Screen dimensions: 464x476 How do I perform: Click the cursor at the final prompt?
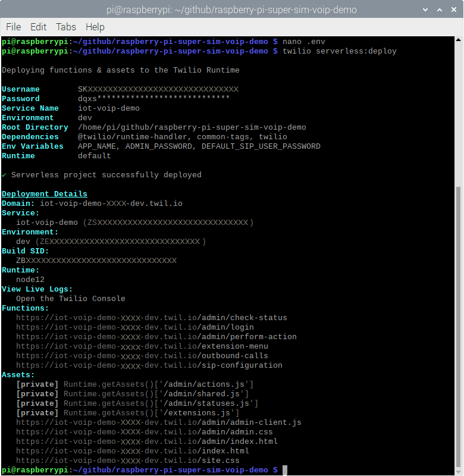coord(285,470)
